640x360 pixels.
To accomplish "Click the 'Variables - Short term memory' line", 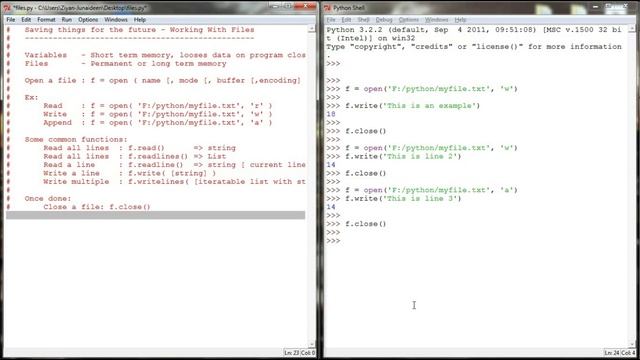I will (x=165, y=55).
